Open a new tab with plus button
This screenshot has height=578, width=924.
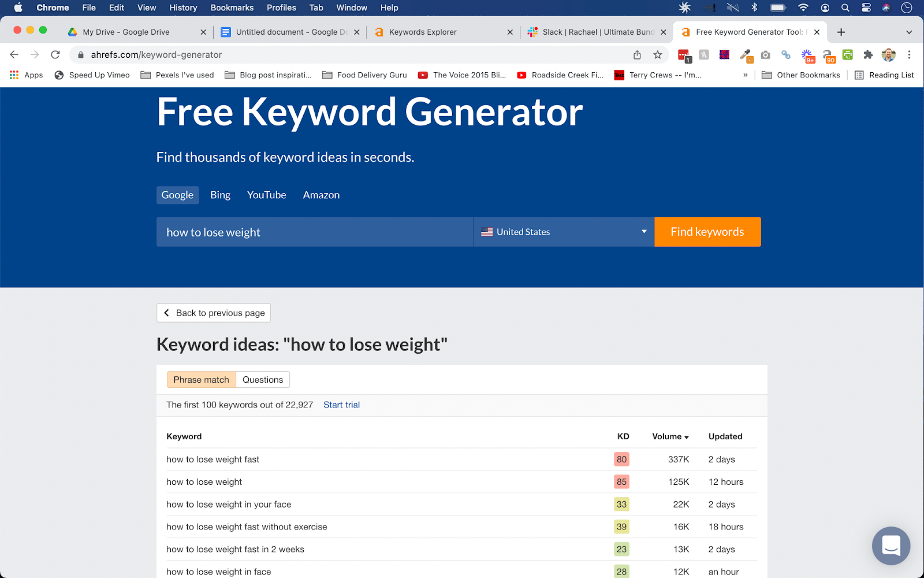click(x=841, y=32)
